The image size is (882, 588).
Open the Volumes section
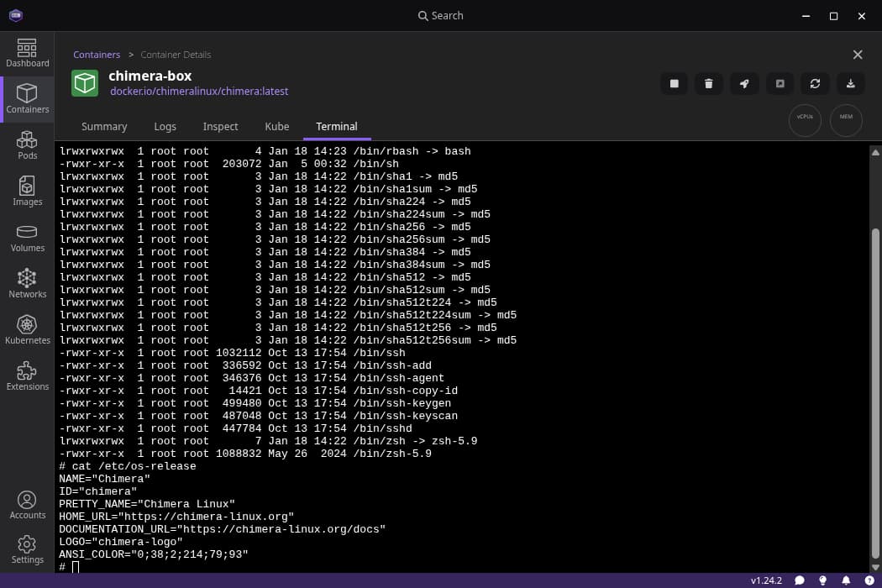pyautogui.click(x=27, y=238)
